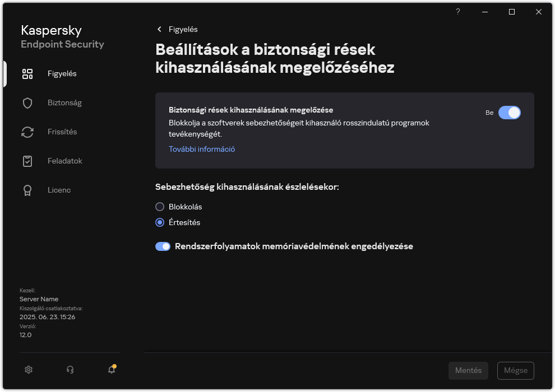Screen dimensions: 555x392
Task: Disable Biztonsági rések kihasználásának megelőzése
Action: (510, 113)
